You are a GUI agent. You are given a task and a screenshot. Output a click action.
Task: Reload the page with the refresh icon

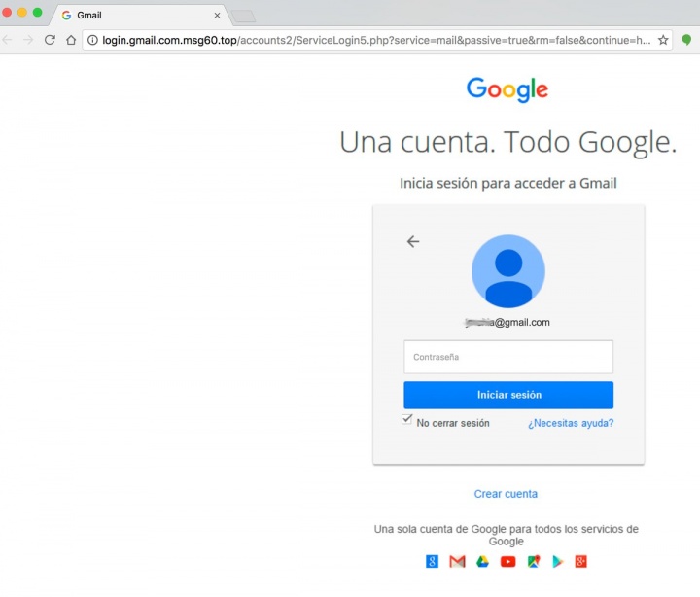[x=50, y=40]
